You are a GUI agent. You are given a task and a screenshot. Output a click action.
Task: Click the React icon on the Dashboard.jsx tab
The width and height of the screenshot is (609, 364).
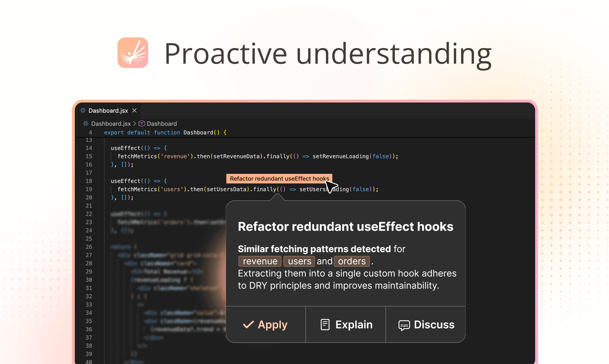[83, 111]
